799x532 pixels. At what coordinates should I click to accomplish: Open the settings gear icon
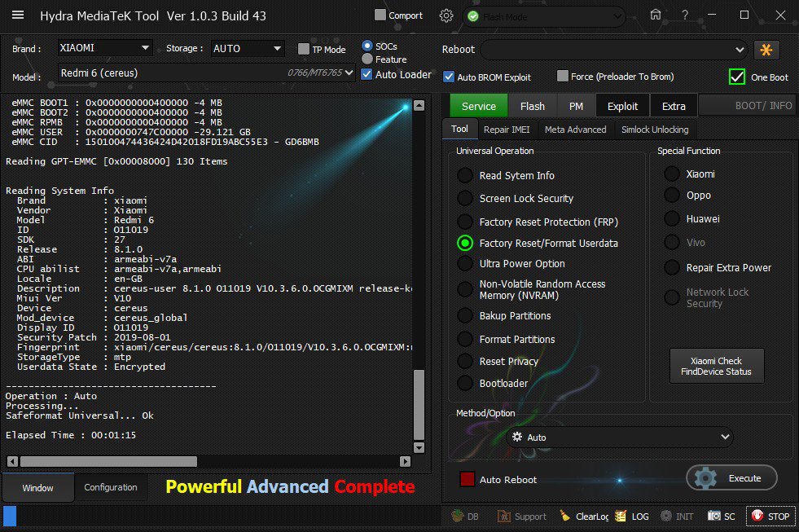(446, 15)
